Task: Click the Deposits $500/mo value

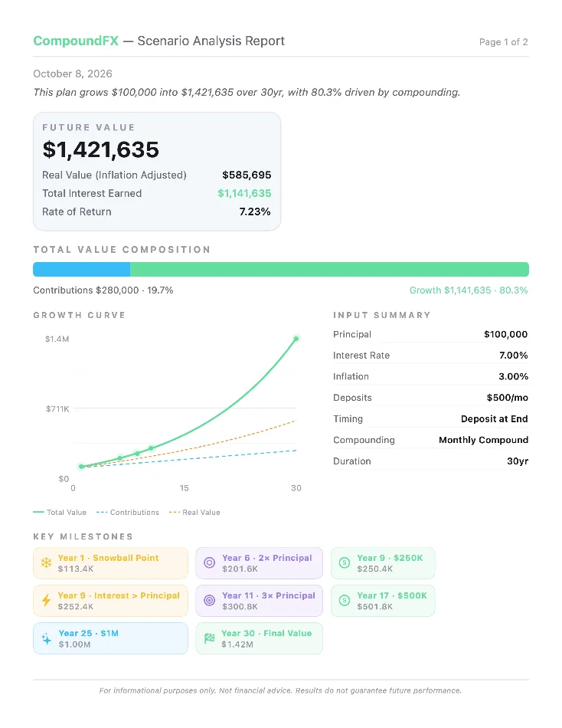Action: point(507,398)
